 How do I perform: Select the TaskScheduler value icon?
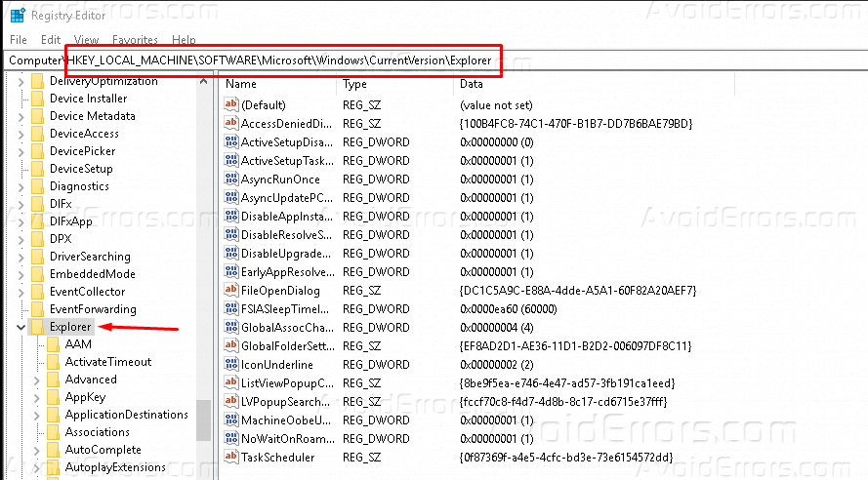pos(231,458)
